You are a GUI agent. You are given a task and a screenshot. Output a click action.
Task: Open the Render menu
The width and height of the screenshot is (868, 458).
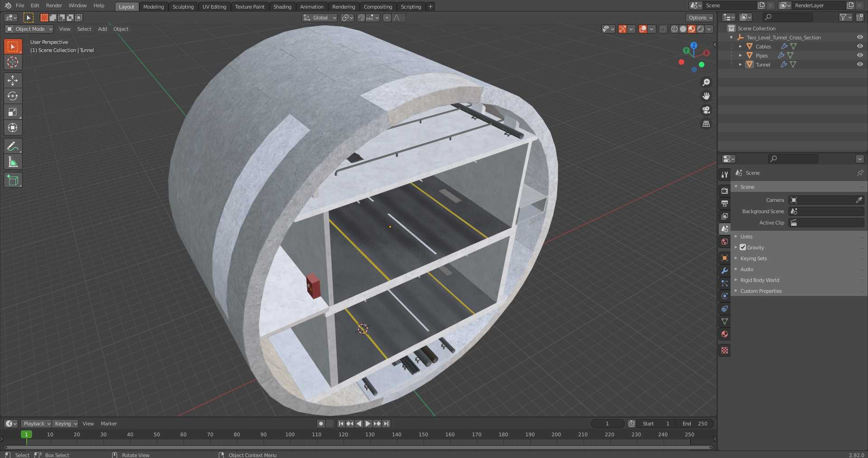point(54,5)
